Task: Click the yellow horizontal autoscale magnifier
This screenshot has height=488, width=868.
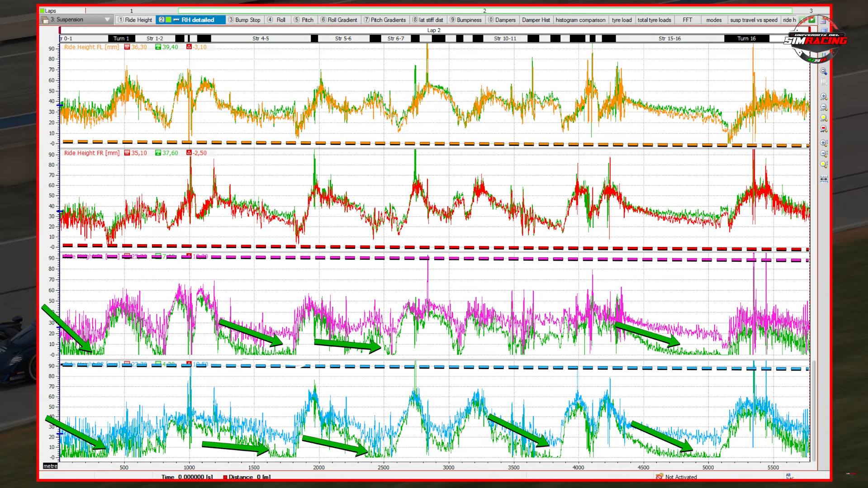Action: [x=824, y=118]
